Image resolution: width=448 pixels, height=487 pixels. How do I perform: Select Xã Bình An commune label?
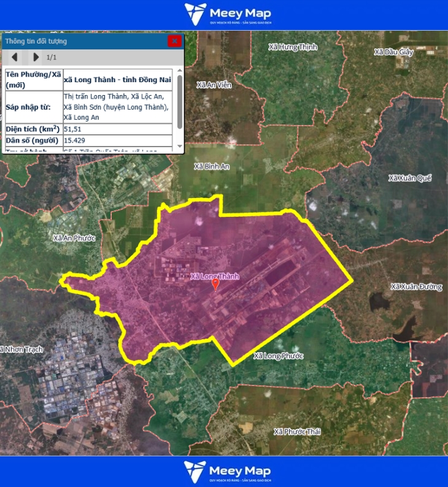point(212,166)
